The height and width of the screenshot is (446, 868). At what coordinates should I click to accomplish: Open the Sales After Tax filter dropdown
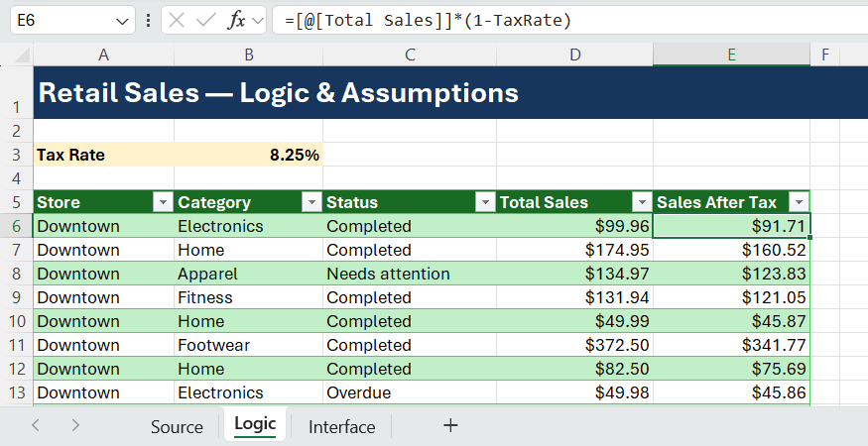799,202
